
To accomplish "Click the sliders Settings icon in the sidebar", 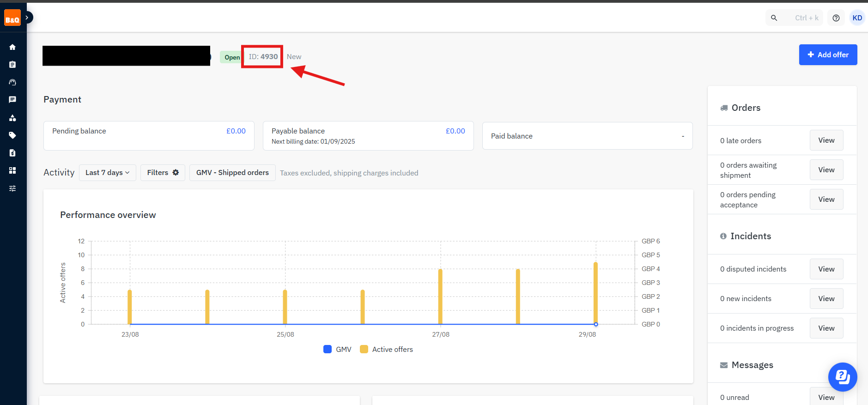I will point(12,188).
